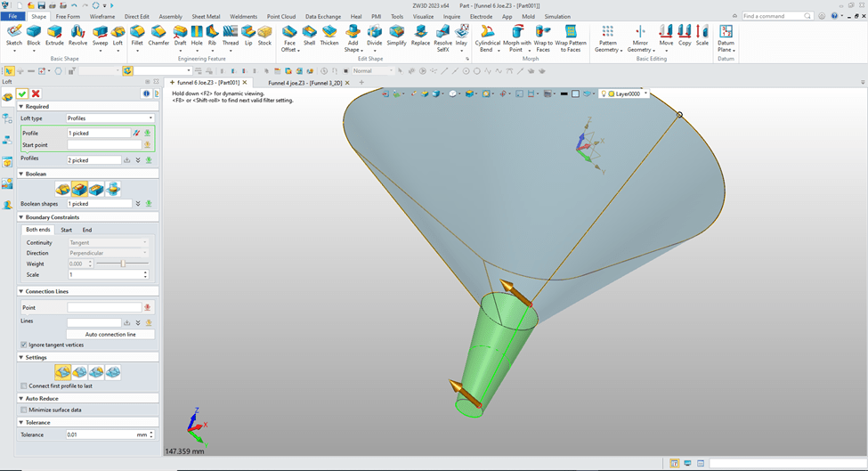Confirm the Loft with the green checkmark
The image size is (868, 471).
(22, 93)
